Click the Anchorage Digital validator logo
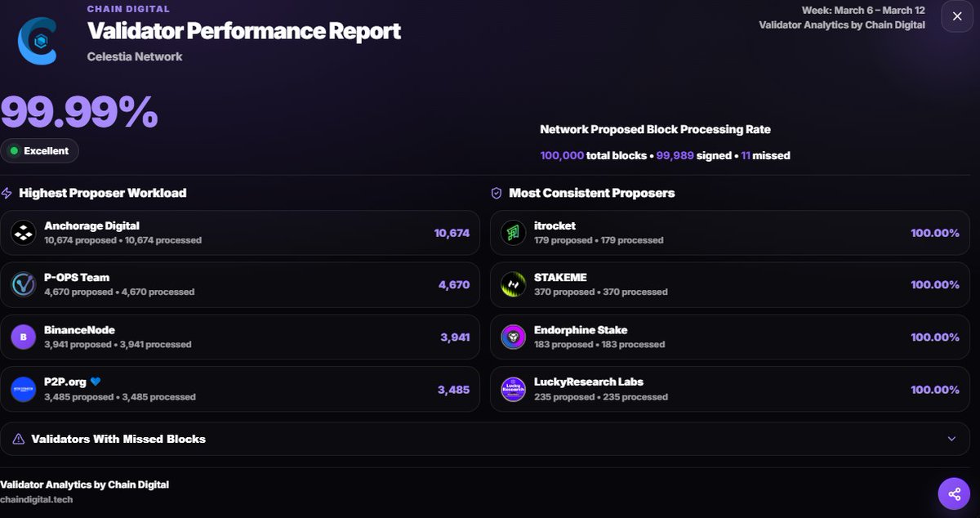This screenshot has width=980, height=518. pos(23,233)
